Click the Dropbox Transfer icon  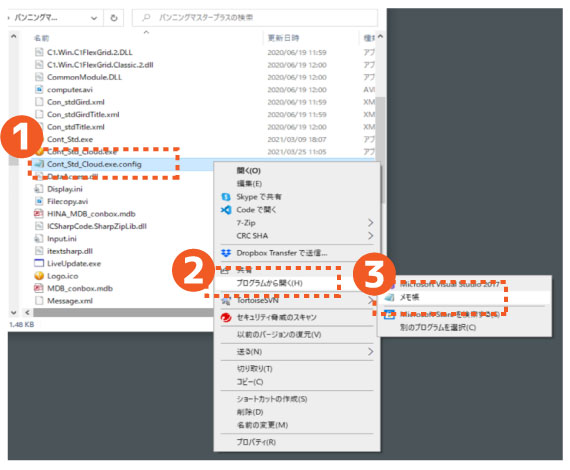click(226, 253)
